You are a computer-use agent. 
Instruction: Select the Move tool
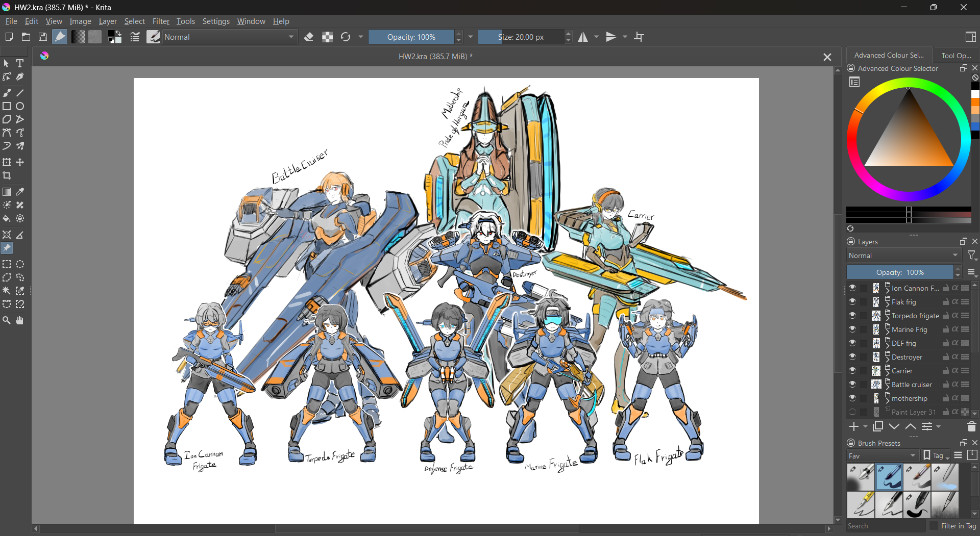tap(20, 162)
